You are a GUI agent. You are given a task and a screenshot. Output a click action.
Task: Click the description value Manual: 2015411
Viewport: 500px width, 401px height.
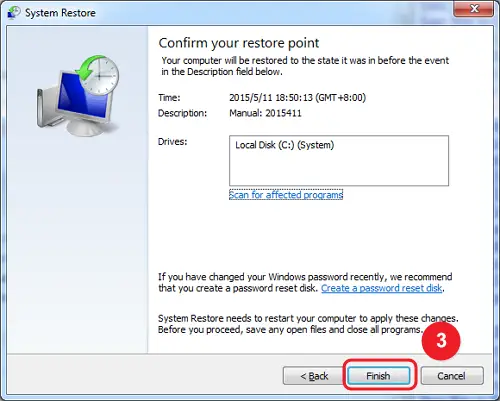[x=265, y=113]
